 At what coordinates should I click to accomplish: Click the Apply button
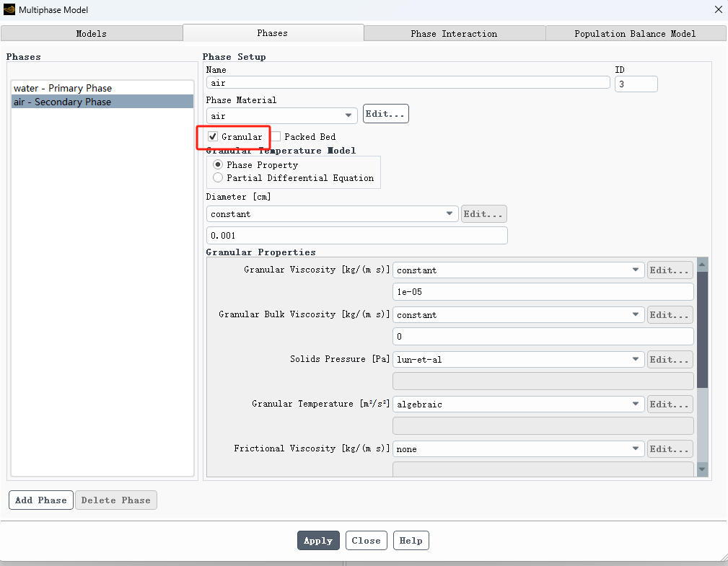point(318,541)
